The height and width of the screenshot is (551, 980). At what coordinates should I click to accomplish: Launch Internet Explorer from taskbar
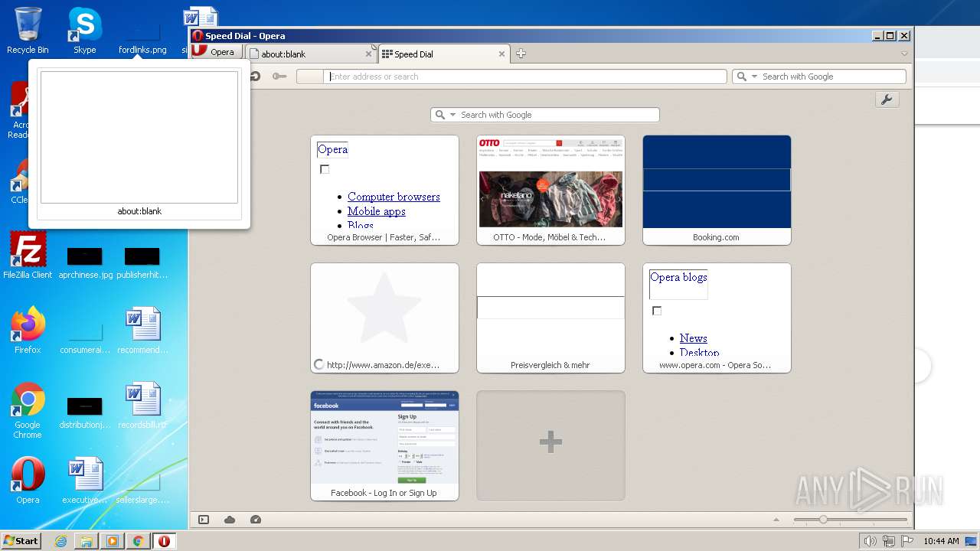point(61,541)
